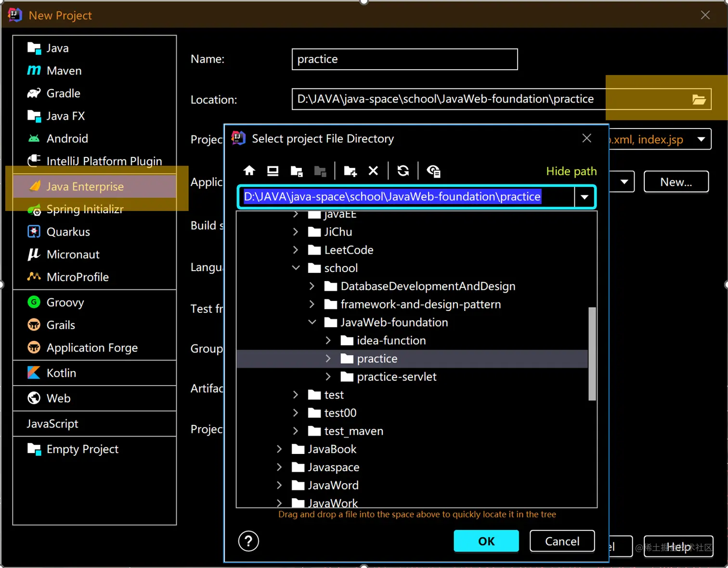Close the Select project File Directory dialog
This screenshot has height=568, width=728.
(586, 139)
